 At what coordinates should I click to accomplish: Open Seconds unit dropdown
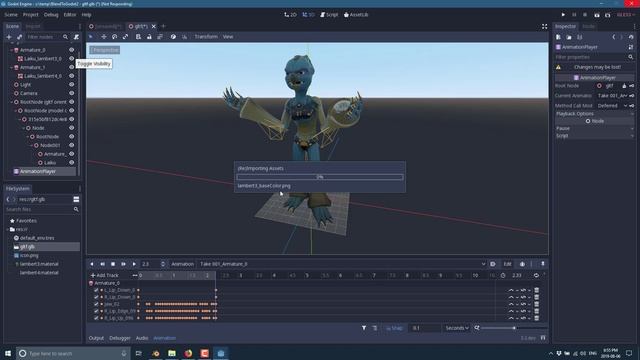(457, 328)
